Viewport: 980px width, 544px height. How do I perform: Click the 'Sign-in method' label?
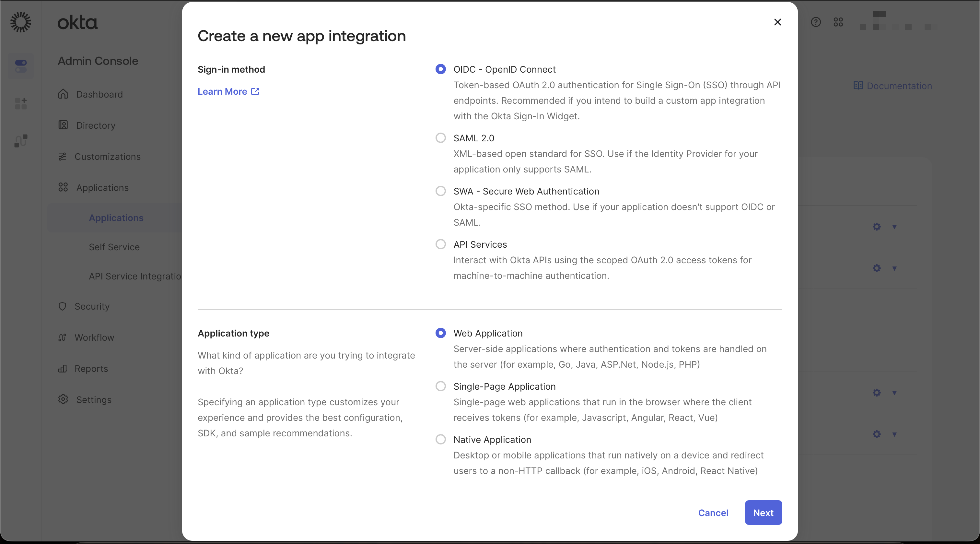point(231,69)
